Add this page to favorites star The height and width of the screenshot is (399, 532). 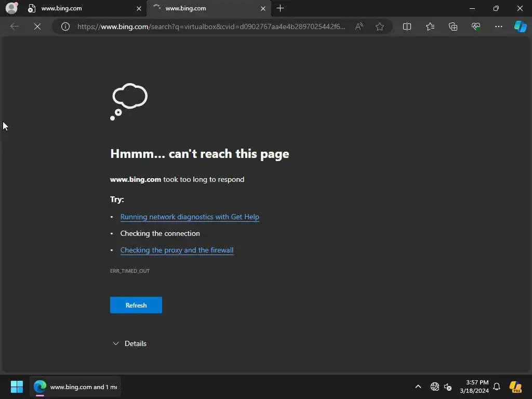pyautogui.click(x=380, y=26)
